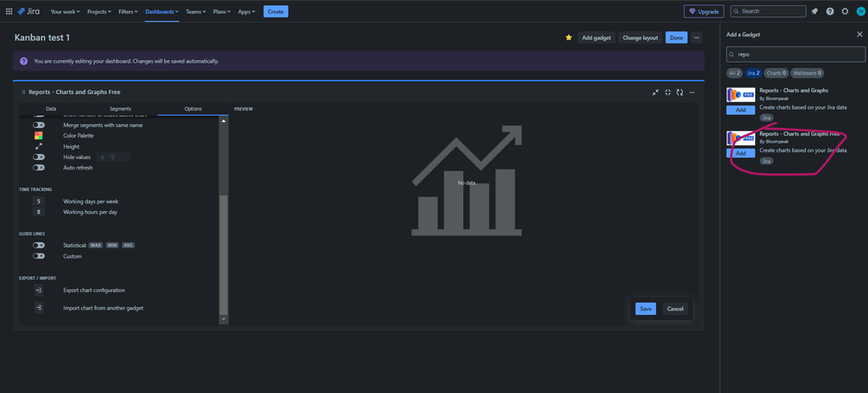Click the purple info icon in the banner

(23, 61)
